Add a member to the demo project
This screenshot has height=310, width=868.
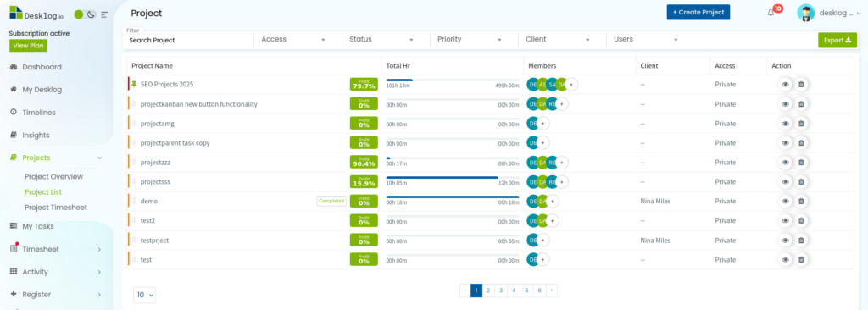552,202
